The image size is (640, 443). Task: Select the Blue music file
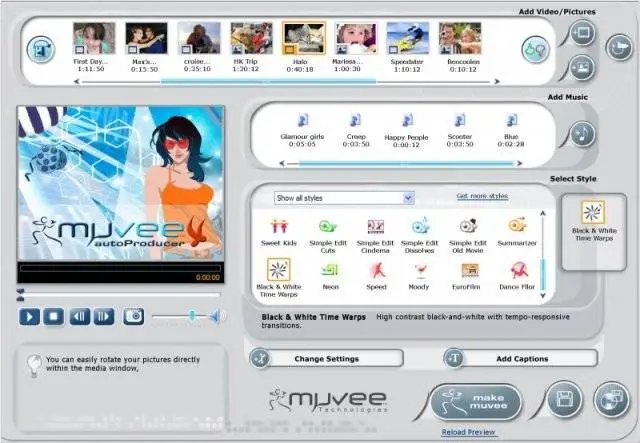[511, 130]
